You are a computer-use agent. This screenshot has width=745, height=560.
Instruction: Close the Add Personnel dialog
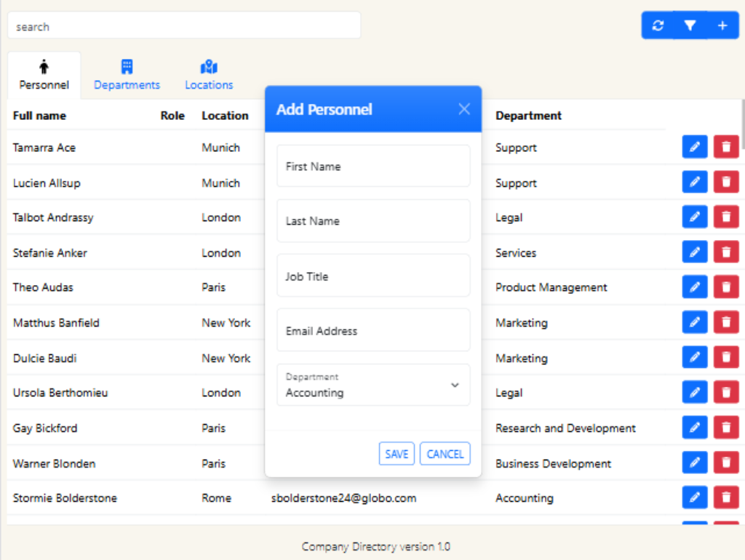(x=464, y=109)
